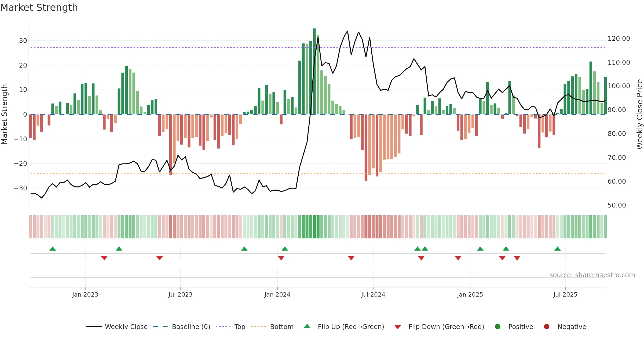Image resolution: width=644 pixels, height=362 pixels.
Task: Click the green Positive circle in the legend
Action: click(x=498, y=327)
